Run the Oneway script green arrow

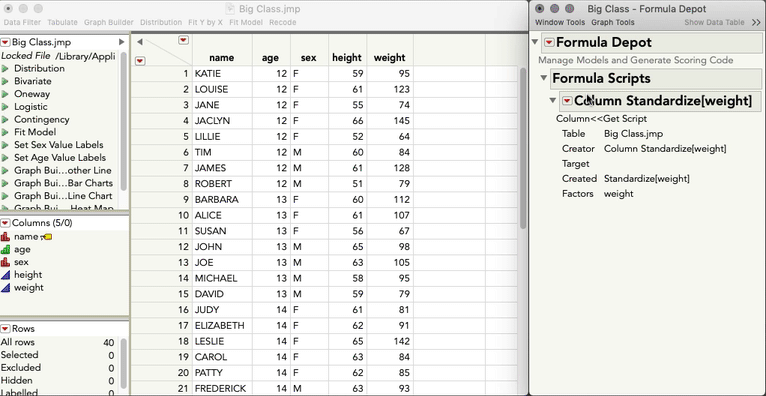pos(5,94)
